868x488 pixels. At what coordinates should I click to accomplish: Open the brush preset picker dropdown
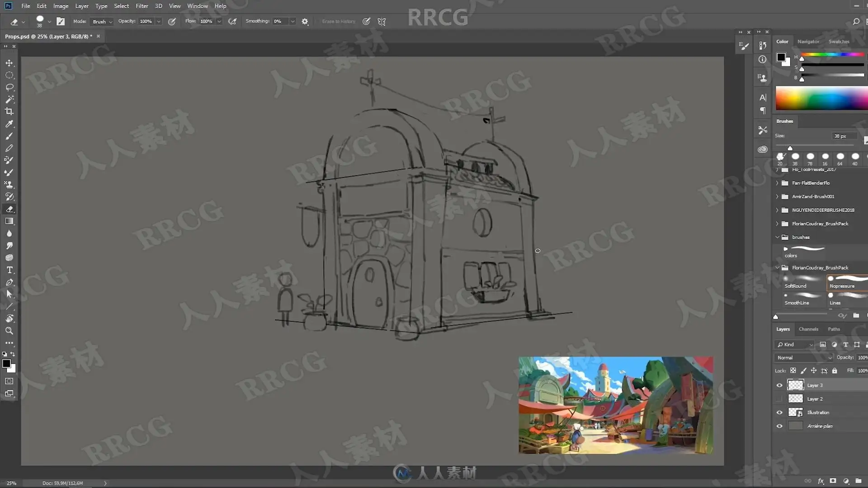49,22
